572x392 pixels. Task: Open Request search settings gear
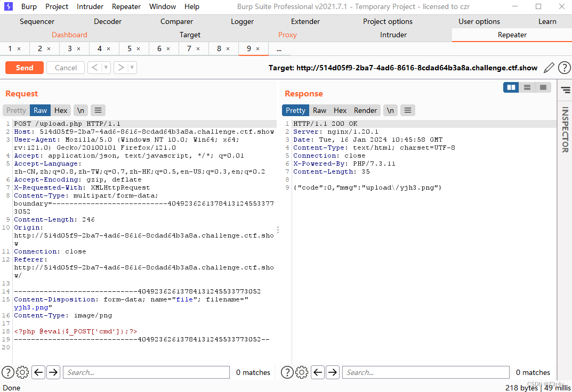coord(22,372)
